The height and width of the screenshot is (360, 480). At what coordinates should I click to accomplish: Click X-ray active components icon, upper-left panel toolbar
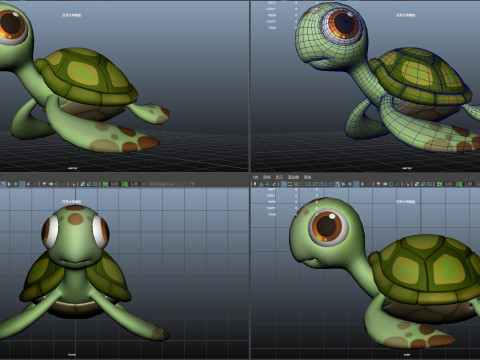[89, 184]
